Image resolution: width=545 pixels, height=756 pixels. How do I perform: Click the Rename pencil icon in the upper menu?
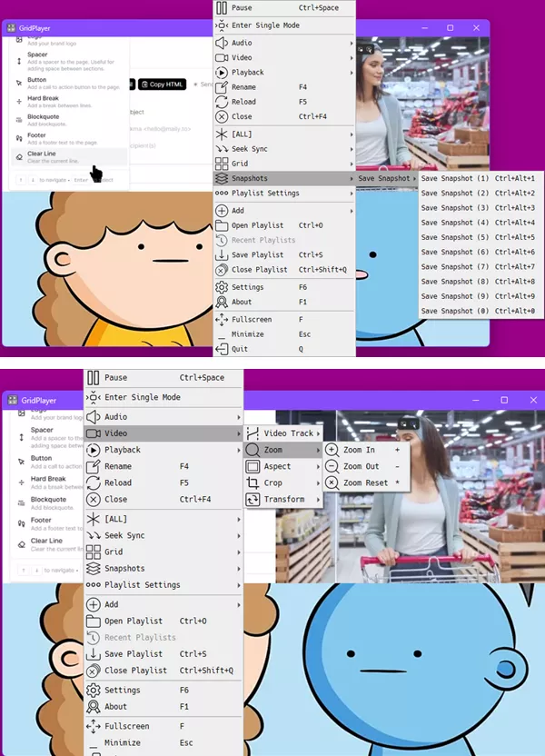click(222, 87)
